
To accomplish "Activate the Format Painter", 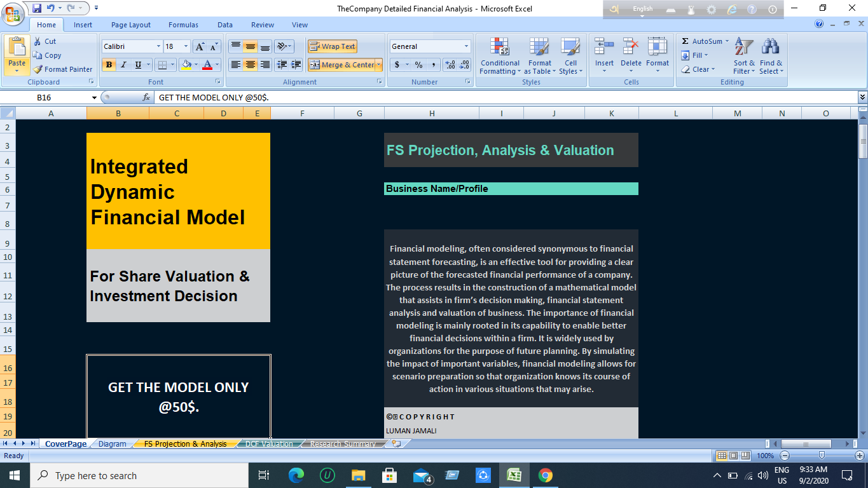I will pyautogui.click(x=63, y=69).
